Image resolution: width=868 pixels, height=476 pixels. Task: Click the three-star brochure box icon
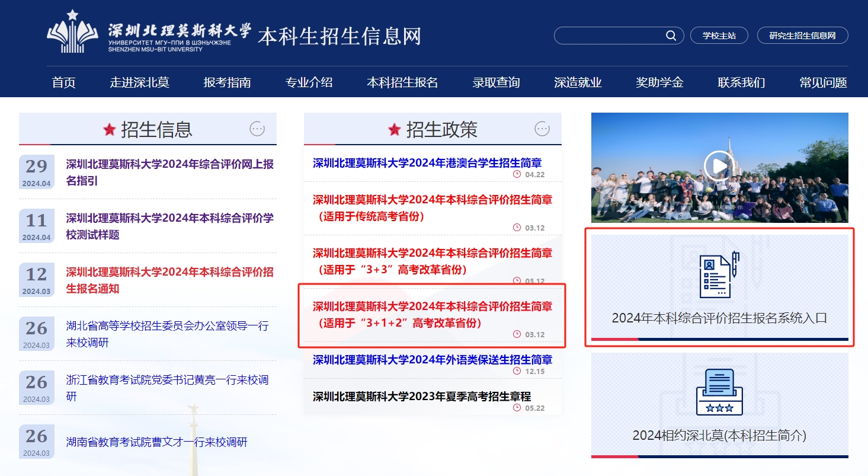[719, 392]
